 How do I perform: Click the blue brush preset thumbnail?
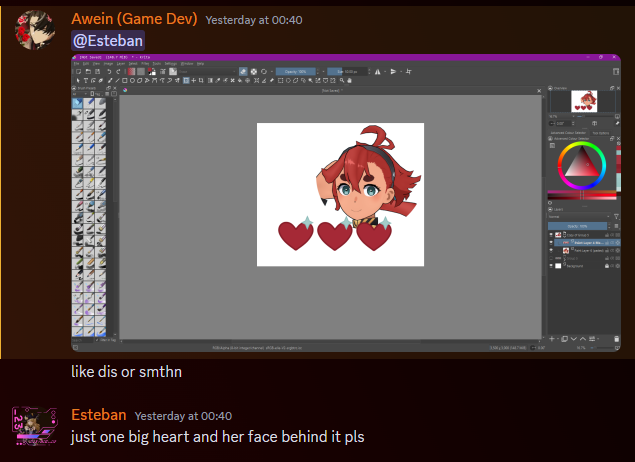77,103
